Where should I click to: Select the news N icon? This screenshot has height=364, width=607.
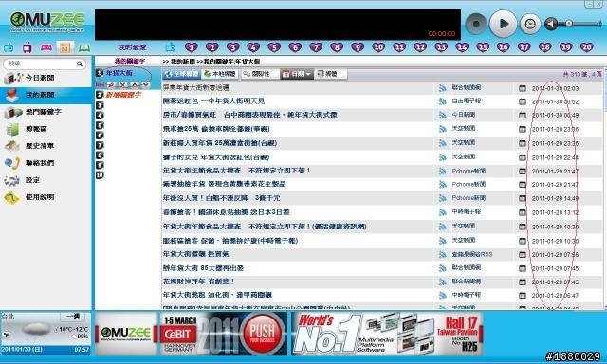coord(65,47)
